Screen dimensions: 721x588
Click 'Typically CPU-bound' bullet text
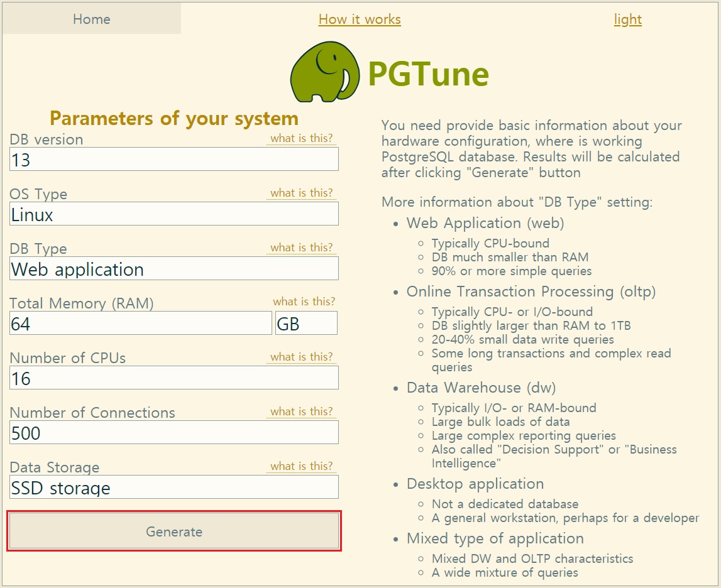(x=490, y=244)
